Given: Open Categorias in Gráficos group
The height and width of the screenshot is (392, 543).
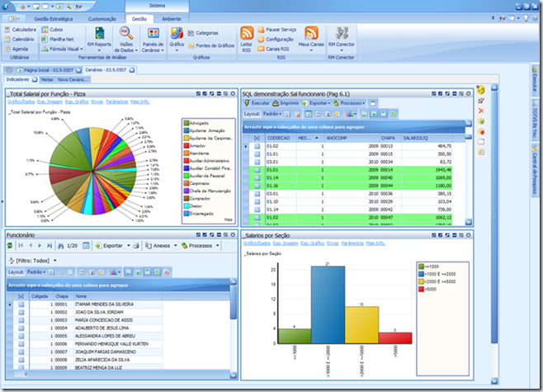Looking at the screenshot, I should [x=203, y=33].
